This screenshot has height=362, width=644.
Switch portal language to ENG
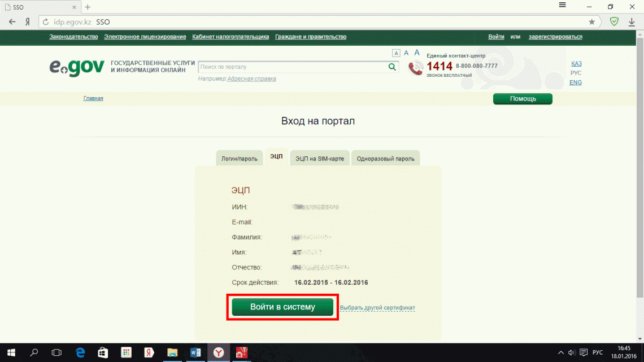coord(575,82)
